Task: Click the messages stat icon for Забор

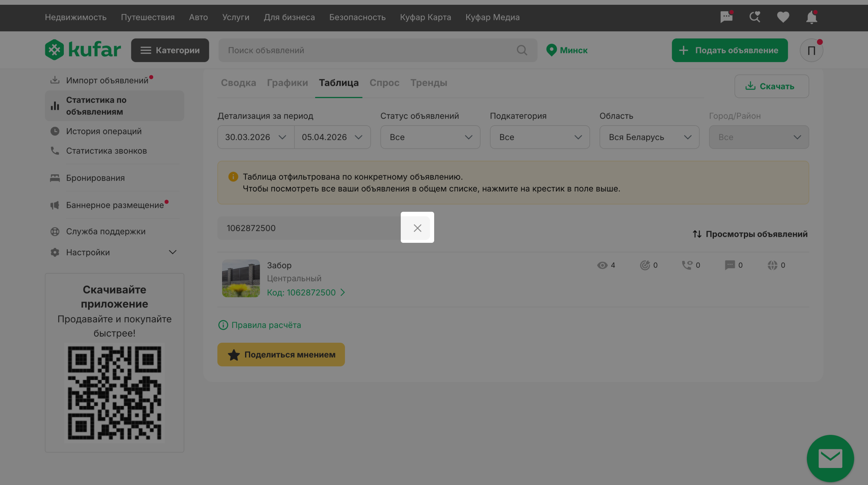Action: pyautogui.click(x=730, y=265)
